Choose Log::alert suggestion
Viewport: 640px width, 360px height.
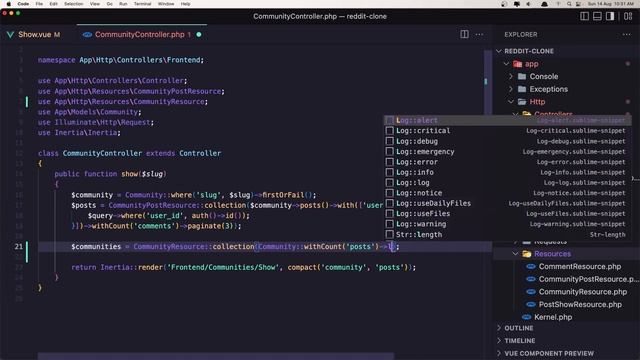[507, 120]
